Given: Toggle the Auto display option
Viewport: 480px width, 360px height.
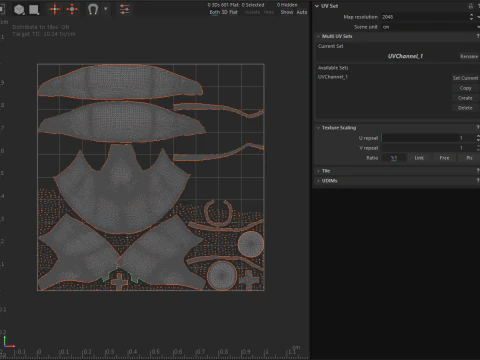Looking at the screenshot, I should 302,12.
